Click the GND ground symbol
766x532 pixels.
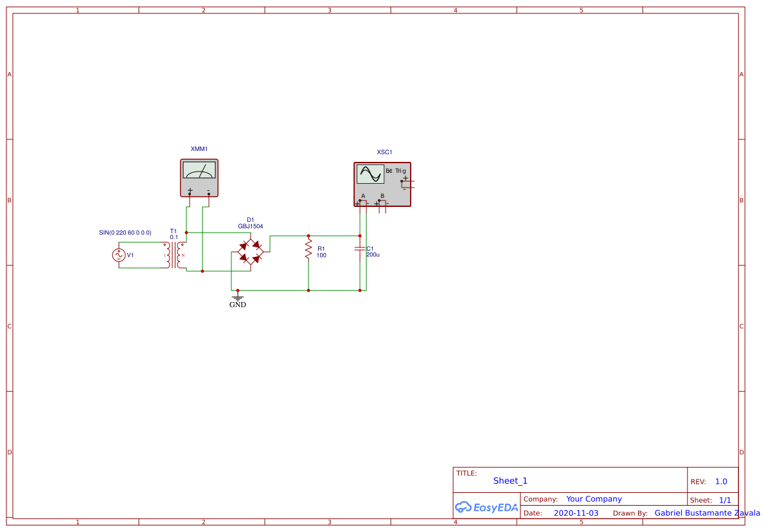pyautogui.click(x=238, y=299)
